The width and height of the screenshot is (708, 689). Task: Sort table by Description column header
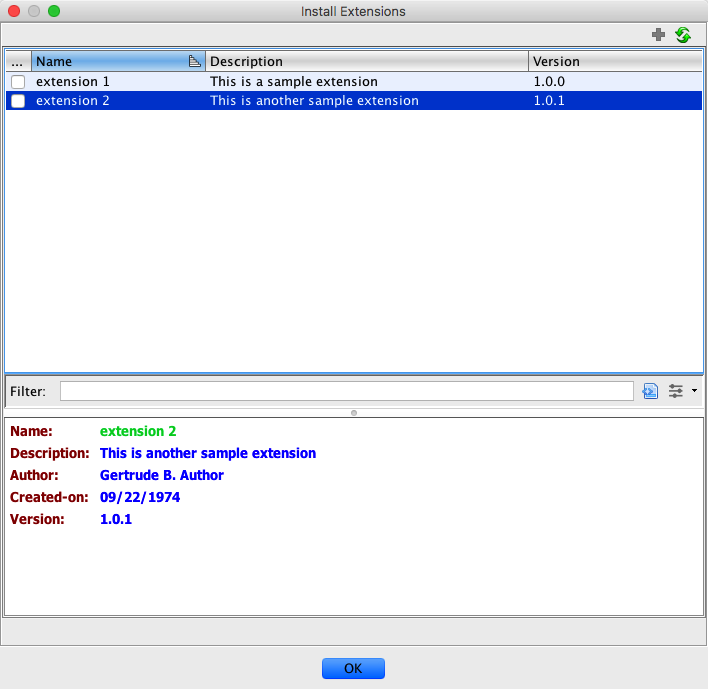click(x=367, y=61)
